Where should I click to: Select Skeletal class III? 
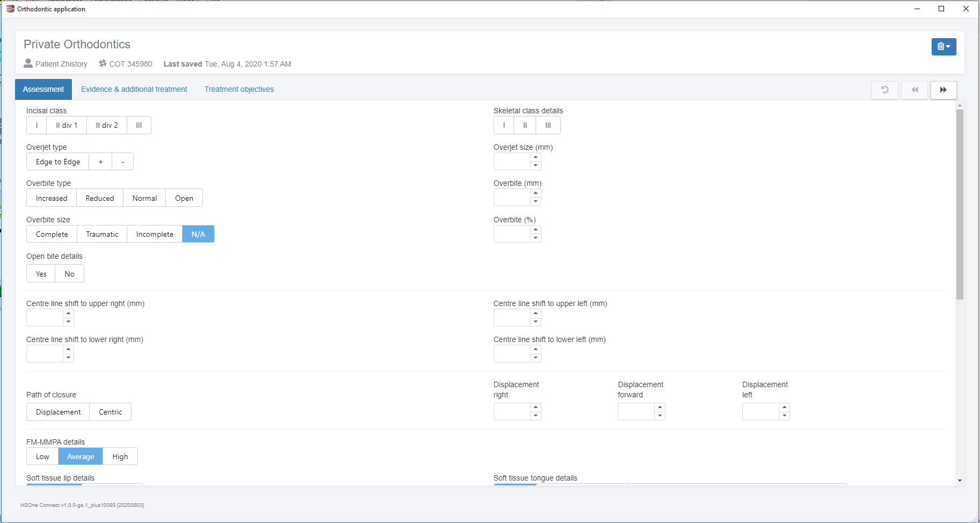point(548,125)
